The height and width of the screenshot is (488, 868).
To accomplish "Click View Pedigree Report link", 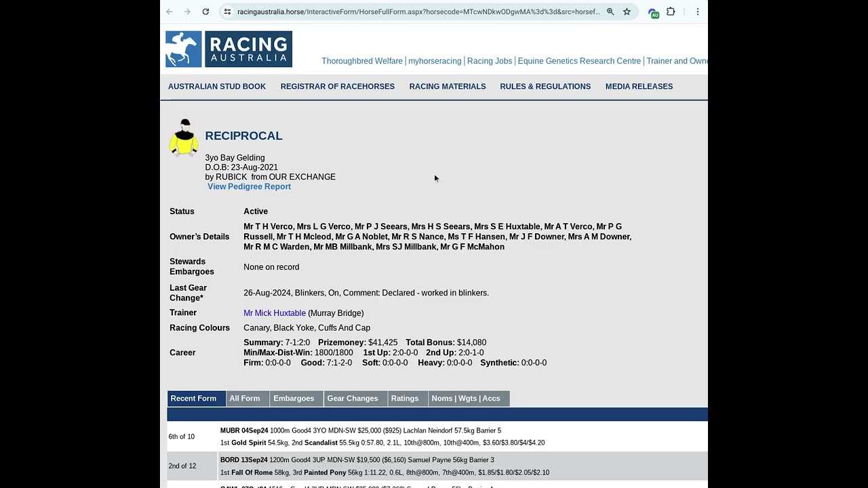I will [249, 186].
